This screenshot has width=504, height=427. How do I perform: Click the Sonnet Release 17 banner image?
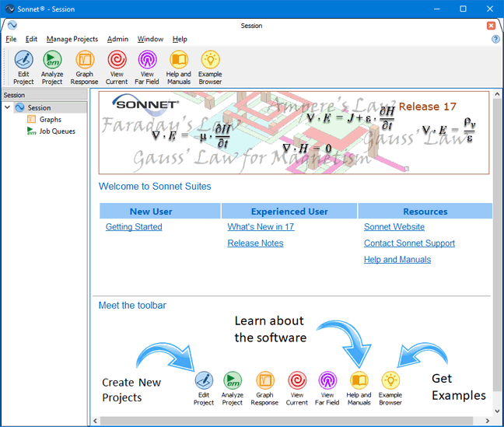click(294, 132)
